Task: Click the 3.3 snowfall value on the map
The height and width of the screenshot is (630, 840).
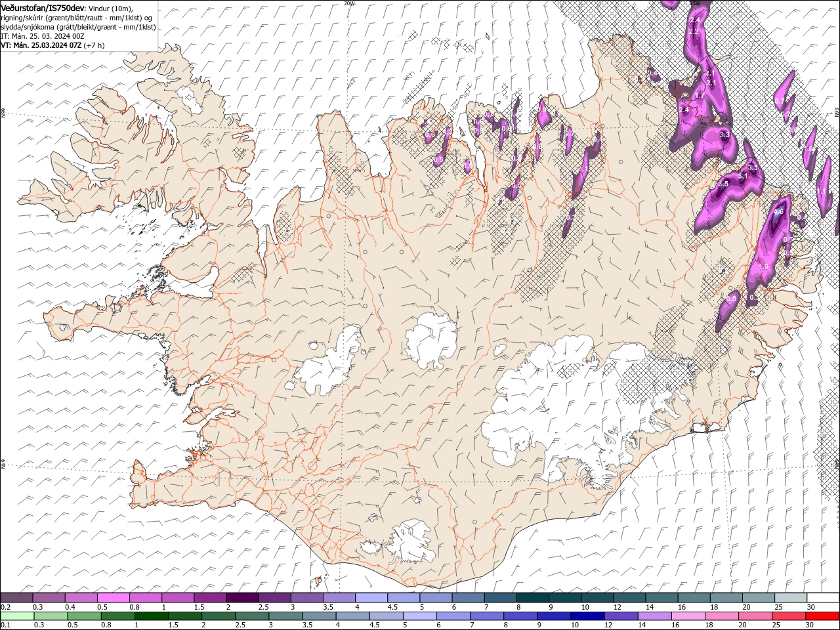Action: [724, 135]
